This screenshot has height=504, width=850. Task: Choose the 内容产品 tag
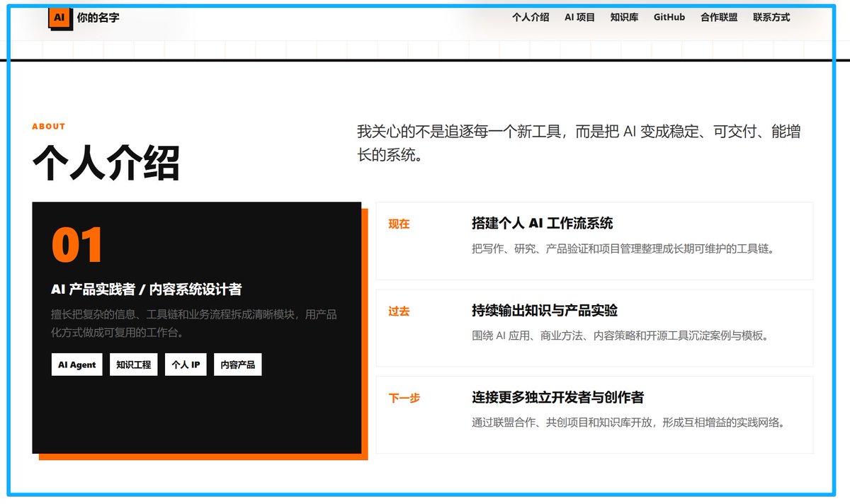pyautogui.click(x=238, y=365)
